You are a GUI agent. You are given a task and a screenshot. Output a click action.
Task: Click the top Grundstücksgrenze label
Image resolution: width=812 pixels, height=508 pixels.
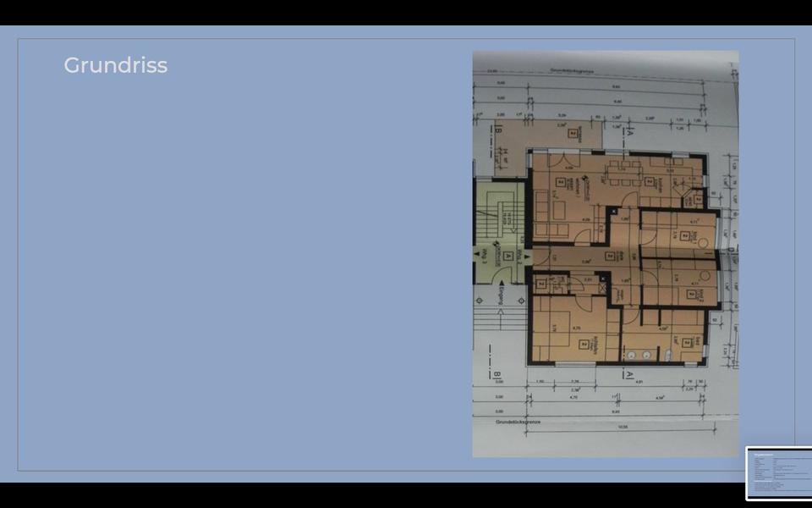572,72
